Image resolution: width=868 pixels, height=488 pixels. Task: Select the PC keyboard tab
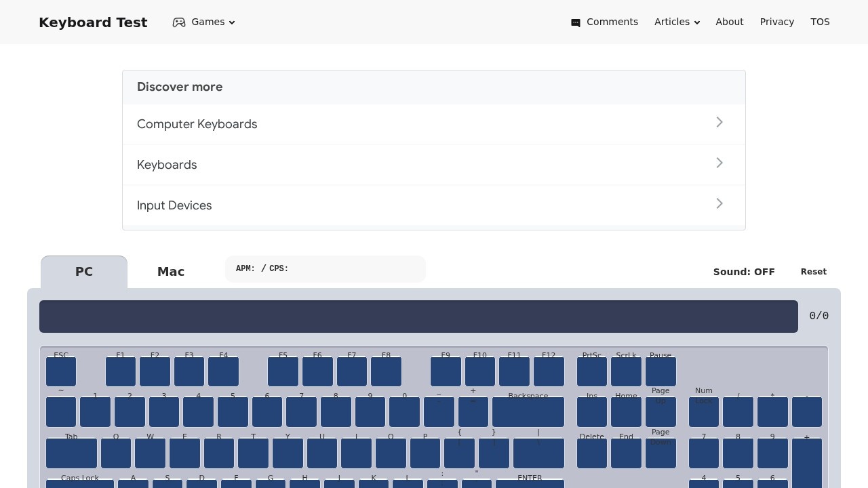pyautogui.click(x=84, y=272)
